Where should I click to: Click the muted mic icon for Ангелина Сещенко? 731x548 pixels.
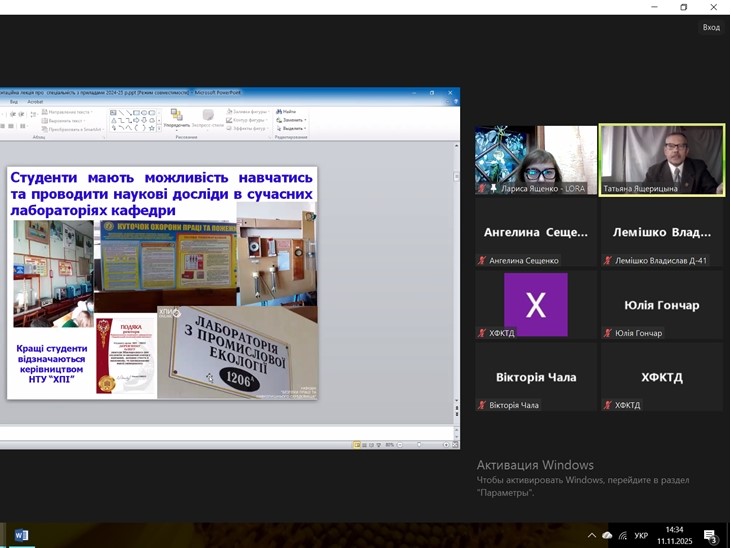(482, 261)
